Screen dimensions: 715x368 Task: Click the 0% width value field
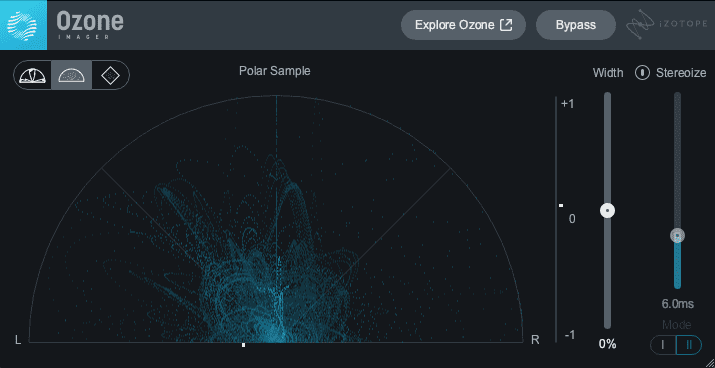coord(607,344)
